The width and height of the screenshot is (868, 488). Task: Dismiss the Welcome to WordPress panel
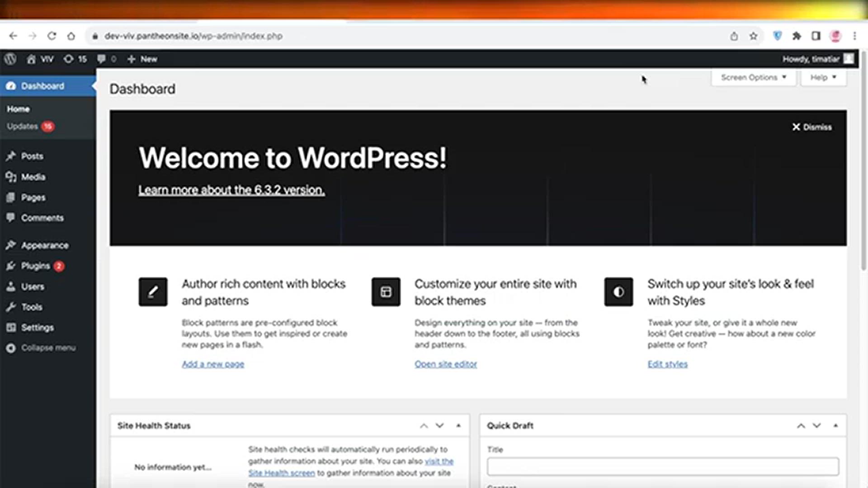[x=812, y=127]
